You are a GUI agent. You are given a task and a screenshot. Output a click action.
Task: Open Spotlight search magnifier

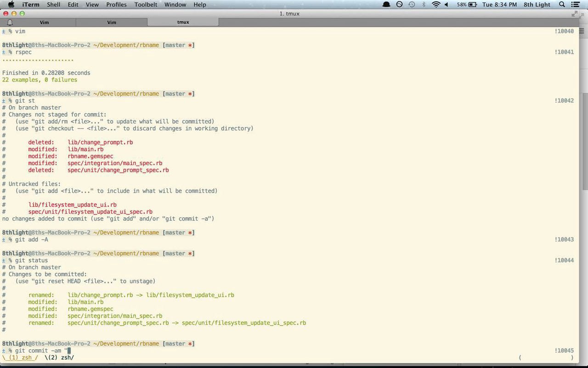tap(562, 5)
